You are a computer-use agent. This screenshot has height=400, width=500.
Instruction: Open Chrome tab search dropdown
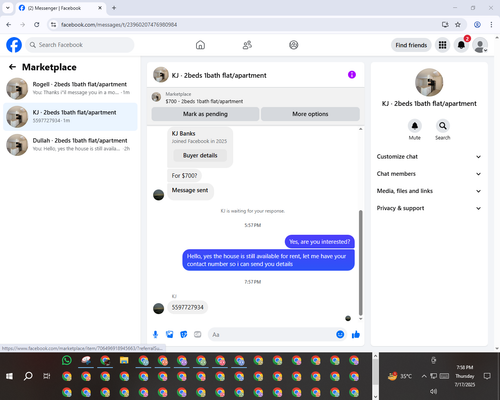[x=8, y=8]
